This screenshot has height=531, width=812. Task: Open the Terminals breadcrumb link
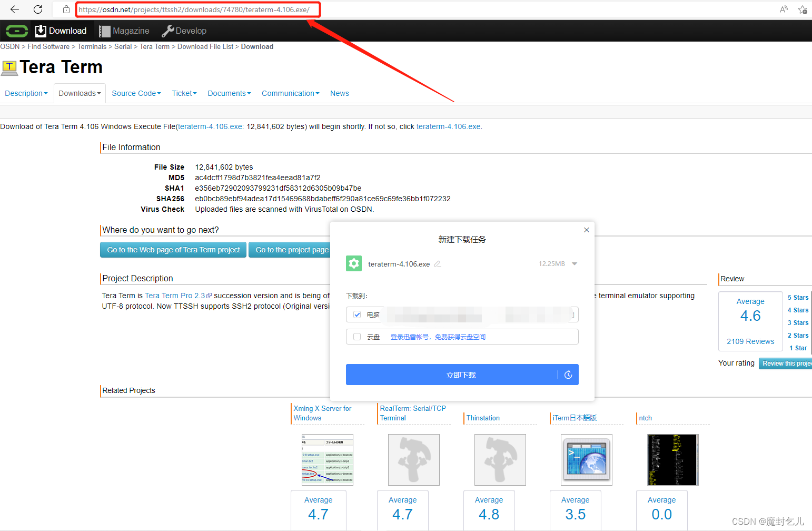(92, 46)
